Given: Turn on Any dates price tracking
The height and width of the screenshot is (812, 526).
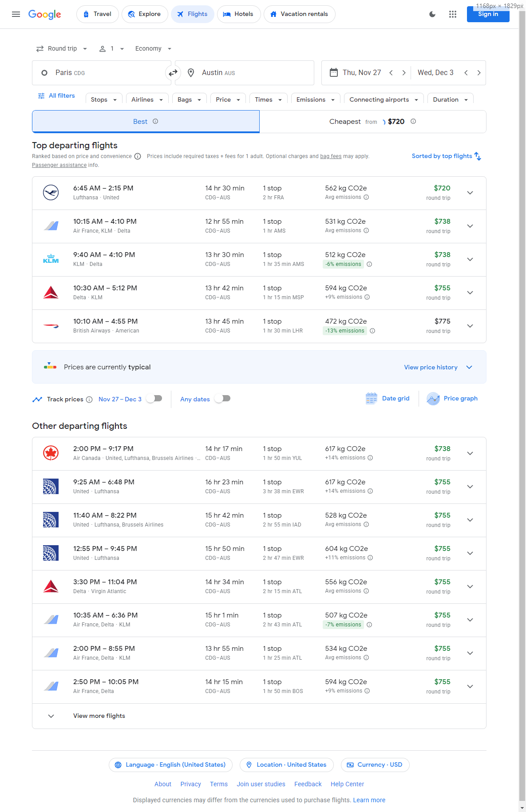Looking at the screenshot, I should (222, 399).
